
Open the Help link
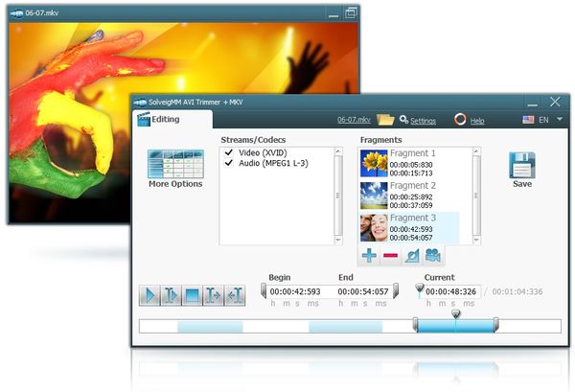point(477,121)
